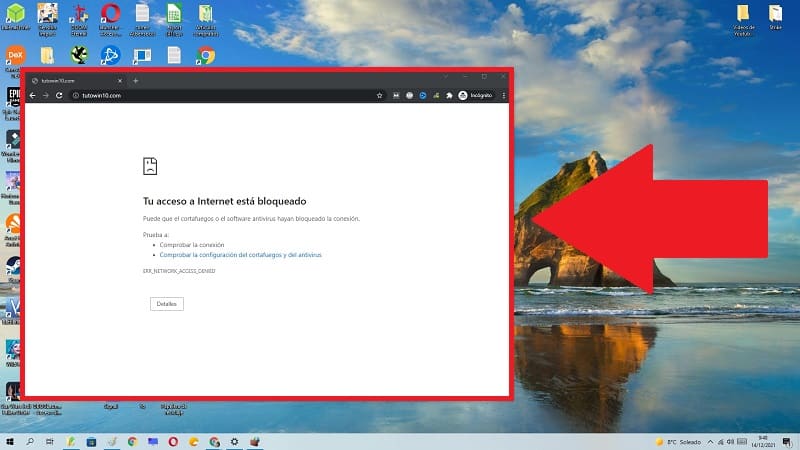Screen dimensions: 800x450
Task: Open the black and green round desktop icon
Action: click(79, 55)
